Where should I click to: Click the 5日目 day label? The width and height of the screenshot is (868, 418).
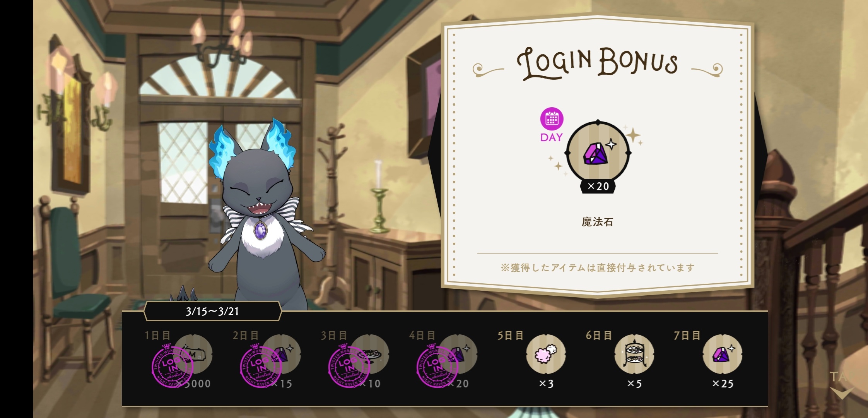pyautogui.click(x=510, y=336)
